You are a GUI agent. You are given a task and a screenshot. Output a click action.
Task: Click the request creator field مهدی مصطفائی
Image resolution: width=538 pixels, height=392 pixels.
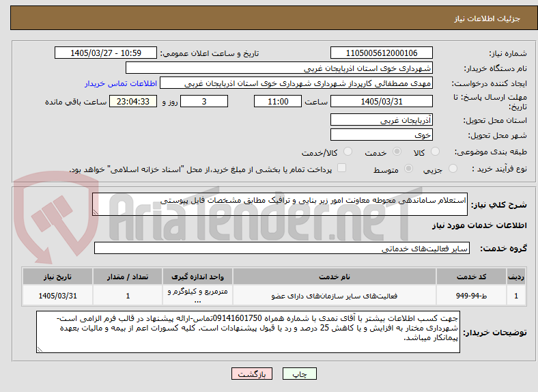(x=296, y=83)
